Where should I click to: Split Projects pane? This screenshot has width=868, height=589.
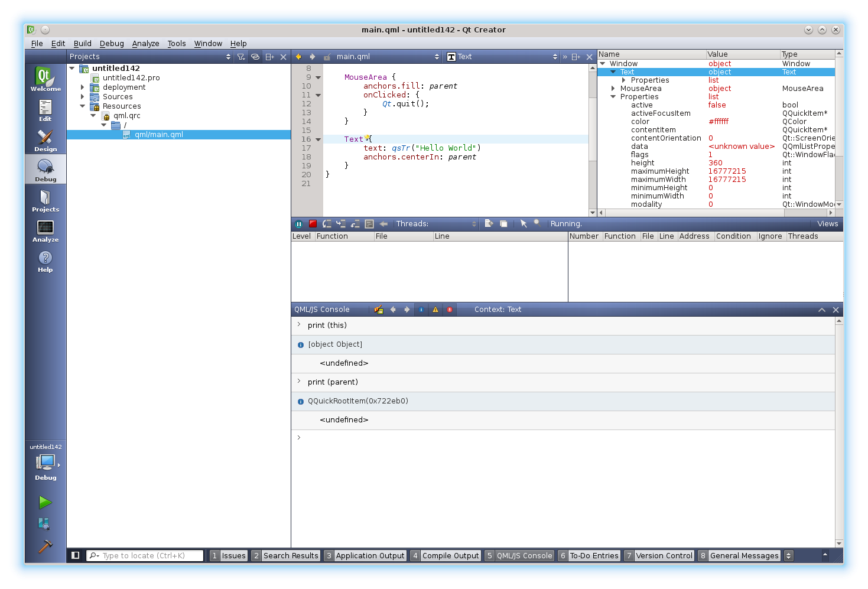269,57
